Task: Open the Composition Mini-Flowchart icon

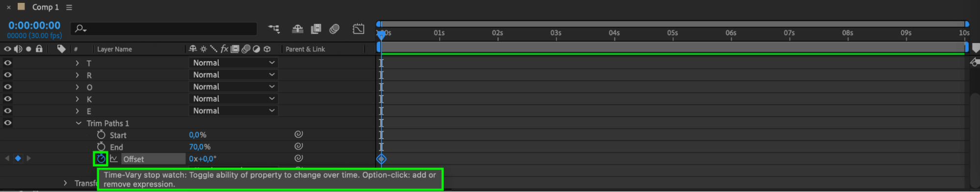Action: [x=274, y=29]
